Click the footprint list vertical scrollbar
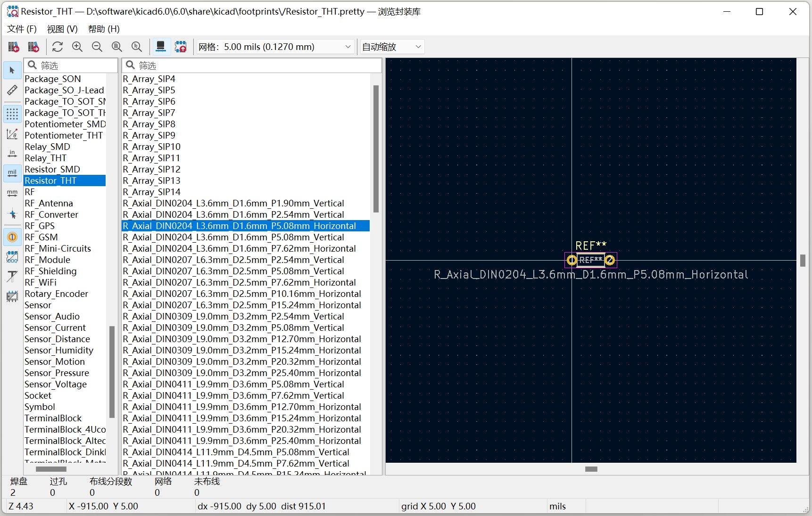812x516 pixels. click(376, 148)
